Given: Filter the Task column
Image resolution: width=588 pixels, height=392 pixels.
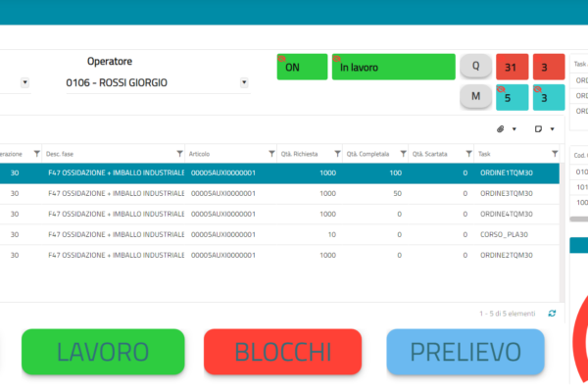Looking at the screenshot, I should tap(555, 154).
